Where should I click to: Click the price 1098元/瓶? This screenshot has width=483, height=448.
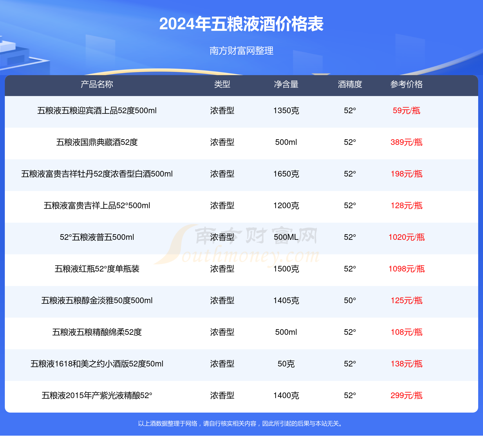(407, 269)
